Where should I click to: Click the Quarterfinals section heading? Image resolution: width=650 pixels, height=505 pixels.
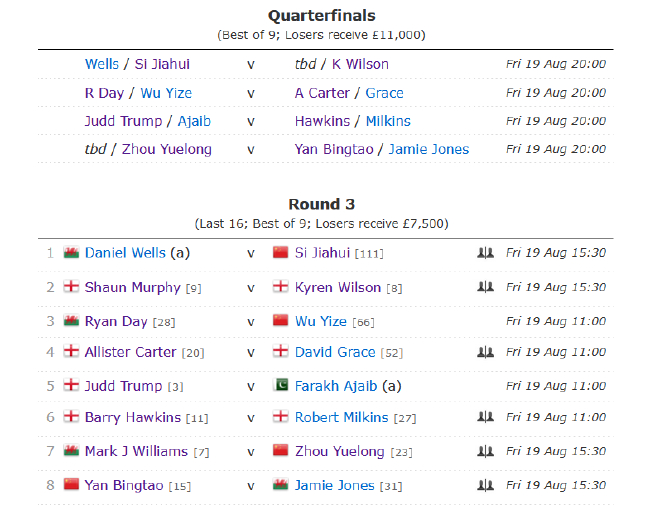[x=322, y=15]
